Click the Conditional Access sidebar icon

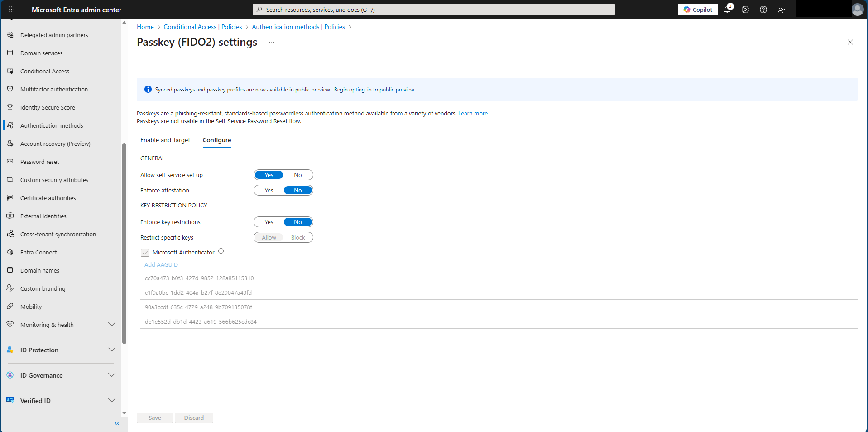[x=10, y=71]
